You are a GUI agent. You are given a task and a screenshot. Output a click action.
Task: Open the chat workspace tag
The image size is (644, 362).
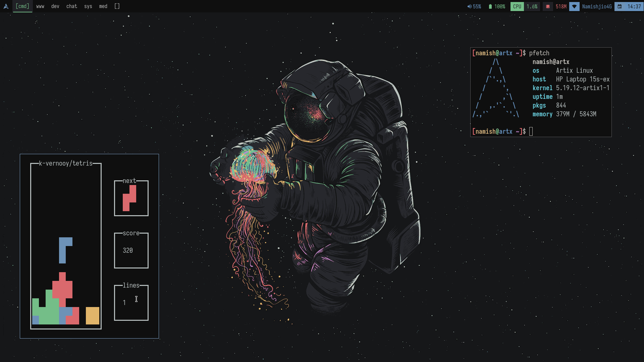[71, 6]
